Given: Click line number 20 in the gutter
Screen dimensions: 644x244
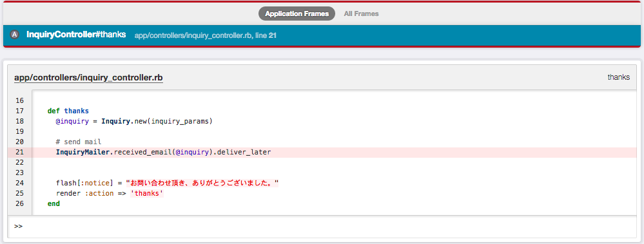Looking at the screenshot, I should 19,142.
